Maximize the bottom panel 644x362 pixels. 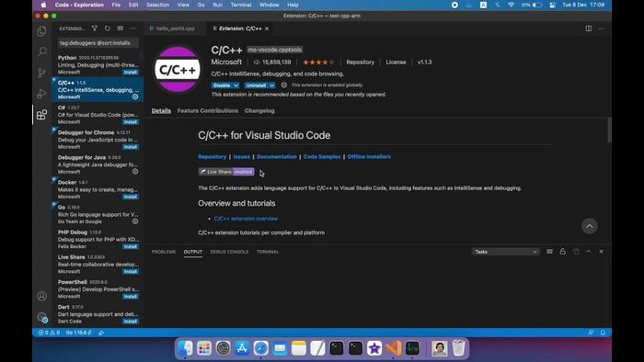(589, 252)
